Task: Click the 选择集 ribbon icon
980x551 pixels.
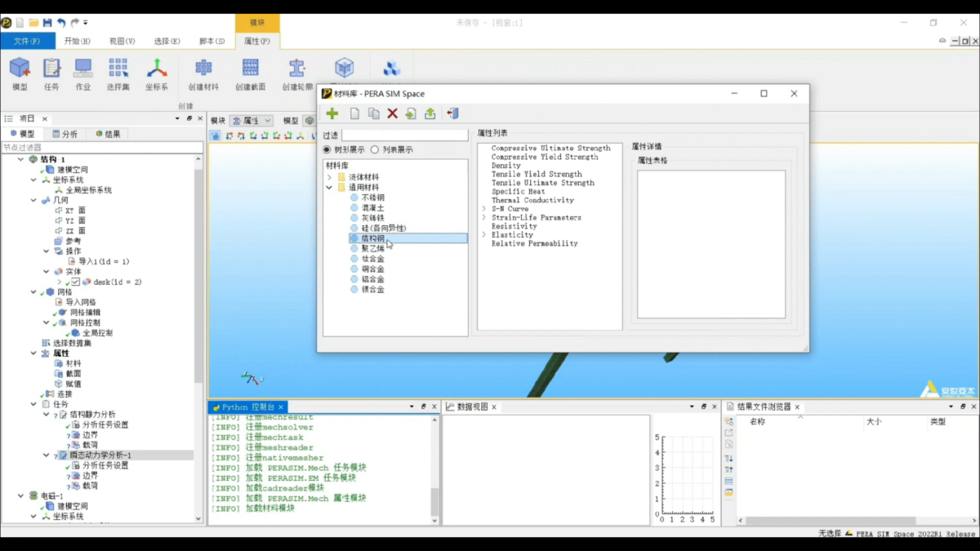Action: coord(118,69)
